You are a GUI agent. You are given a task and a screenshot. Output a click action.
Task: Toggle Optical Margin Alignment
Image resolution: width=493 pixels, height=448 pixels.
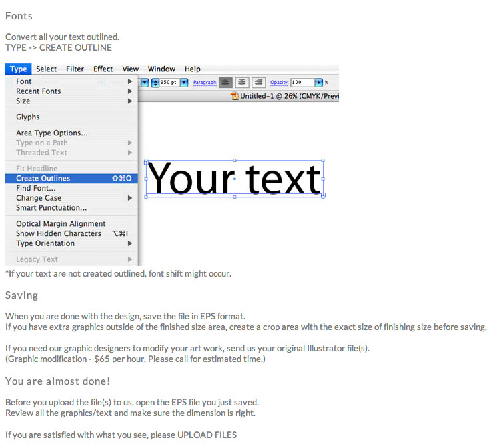click(x=61, y=224)
